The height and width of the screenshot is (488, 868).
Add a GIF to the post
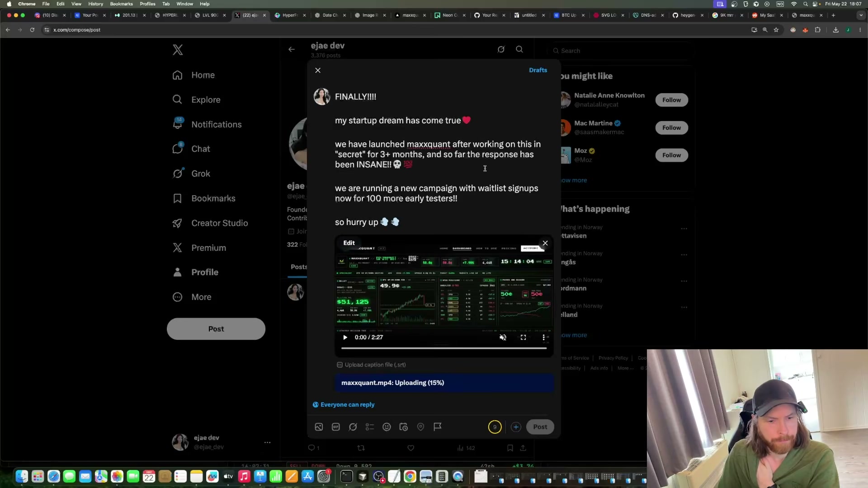336,427
